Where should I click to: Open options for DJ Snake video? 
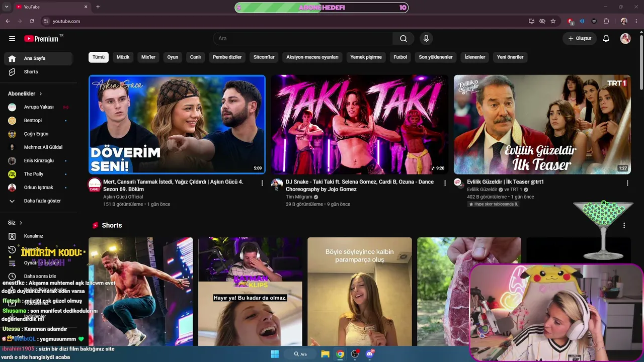click(x=445, y=183)
